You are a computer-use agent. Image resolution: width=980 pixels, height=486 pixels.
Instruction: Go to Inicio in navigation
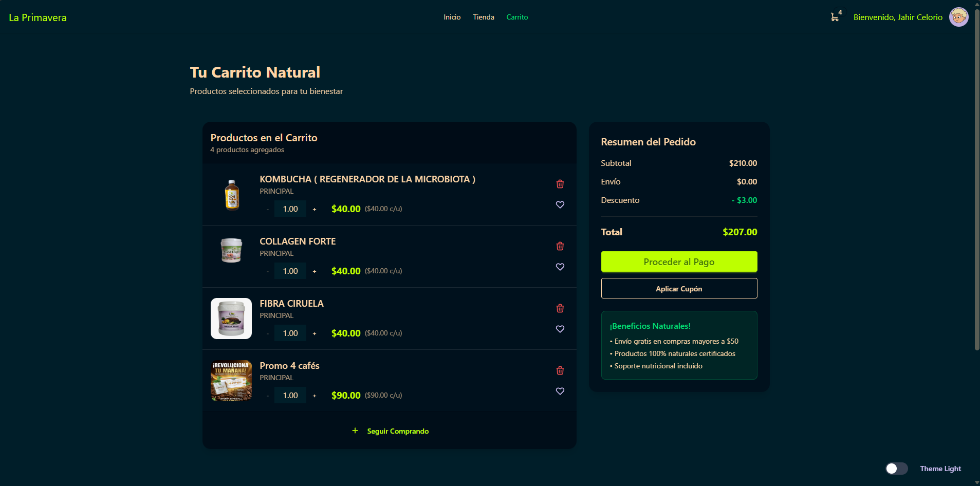click(452, 17)
